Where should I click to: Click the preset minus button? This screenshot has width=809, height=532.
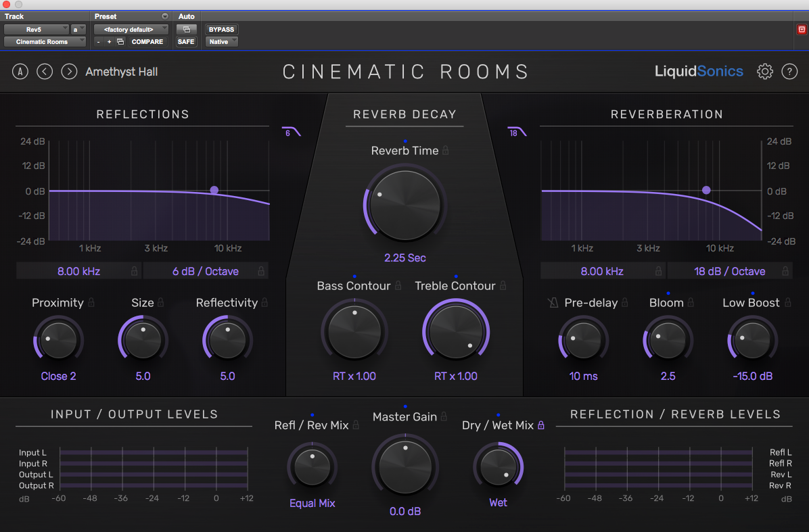pyautogui.click(x=99, y=42)
